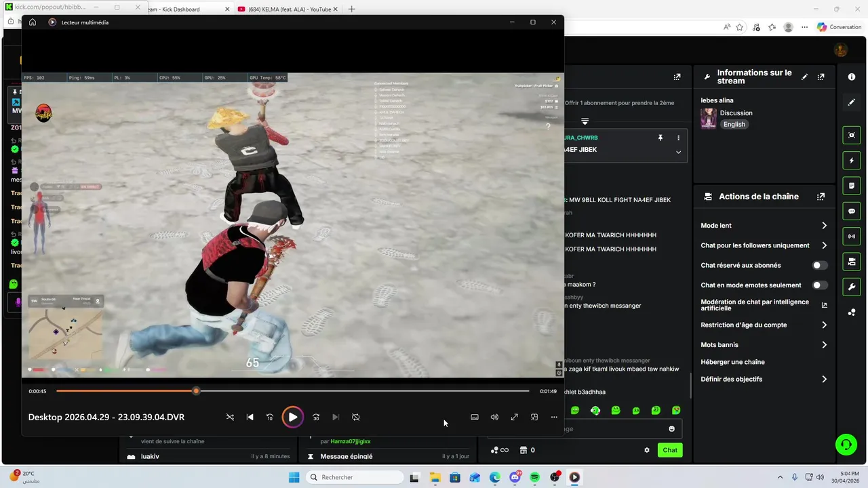This screenshot has height=488, width=868.
Task: Click the wrench sidebar icon
Action: [x=852, y=287]
